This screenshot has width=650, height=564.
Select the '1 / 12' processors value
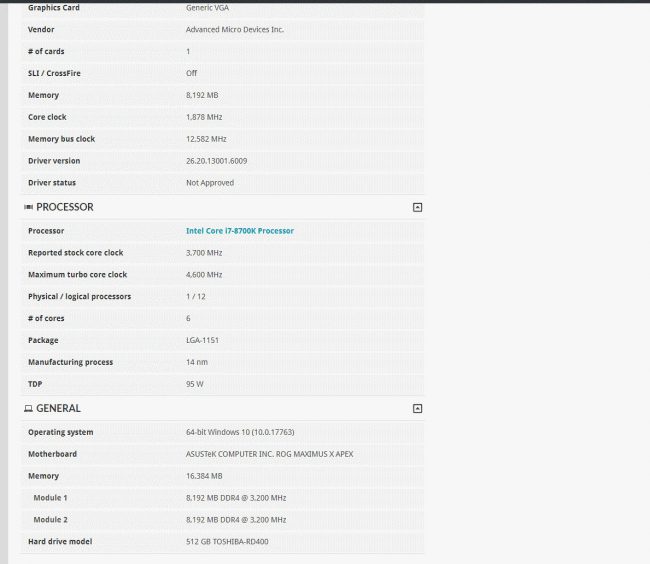196,297
